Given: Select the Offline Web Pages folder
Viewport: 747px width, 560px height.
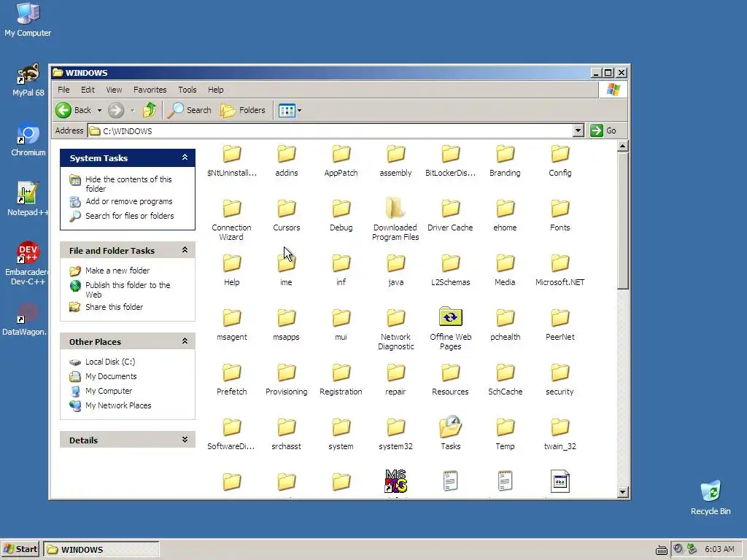Looking at the screenshot, I should pyautogui.click(x=450, y=329).
